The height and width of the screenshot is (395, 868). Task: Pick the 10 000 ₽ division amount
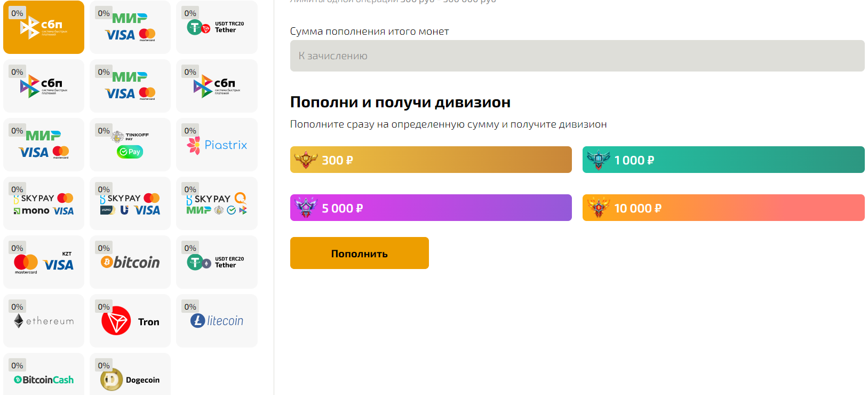[723, 208]
